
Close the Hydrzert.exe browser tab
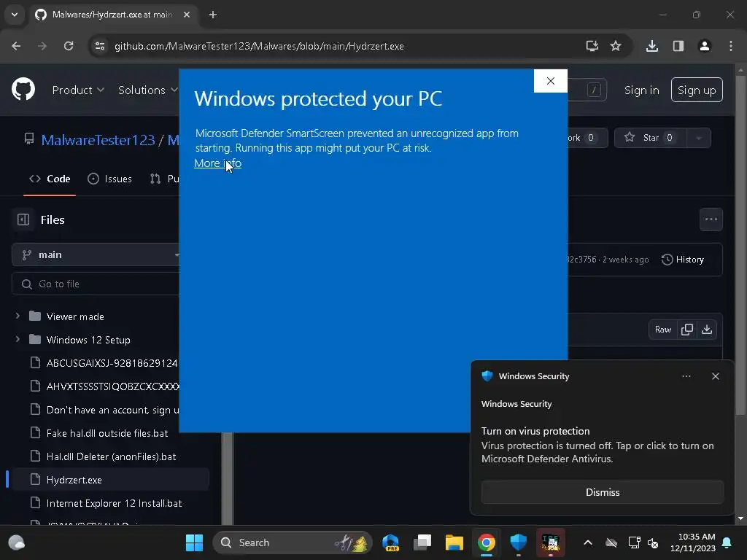187,15
